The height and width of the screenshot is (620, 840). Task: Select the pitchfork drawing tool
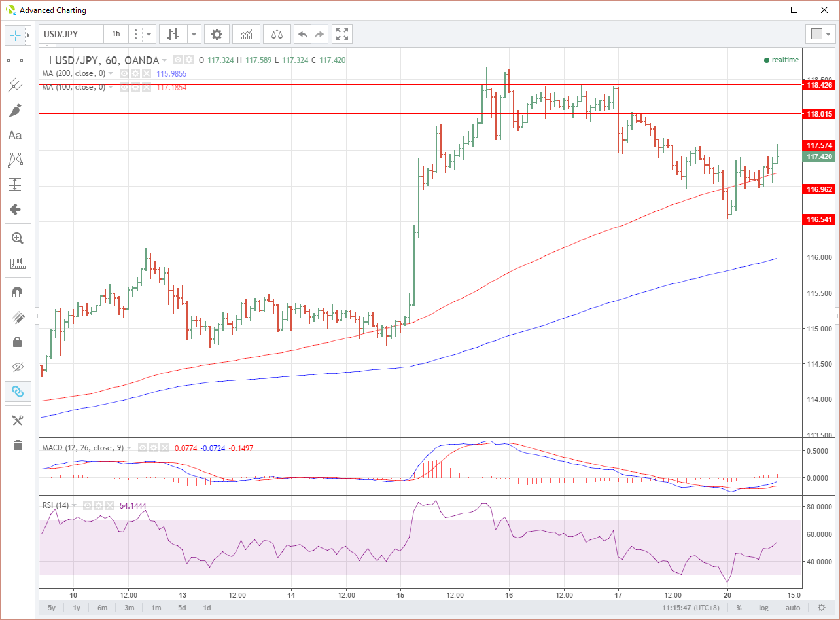pyautogui.click(x=16, y=85)
